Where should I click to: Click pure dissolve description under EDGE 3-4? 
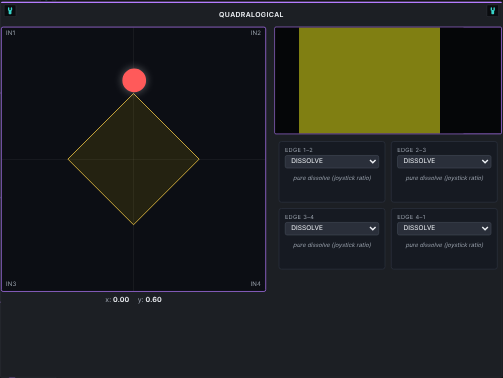[332, 245]
